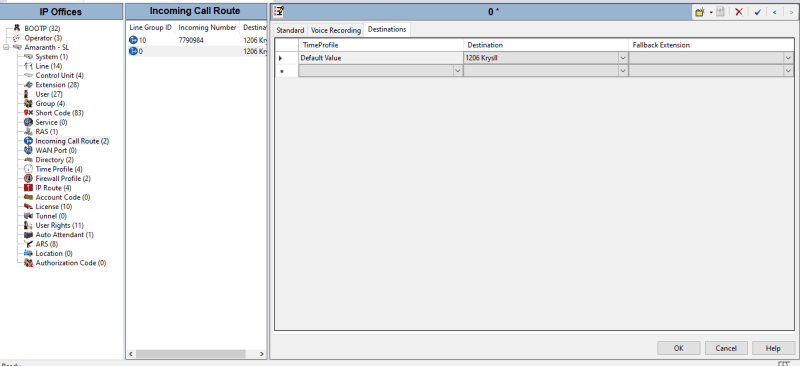Open Fallback Extension dropdown in Default Value row

coord(788,58)
